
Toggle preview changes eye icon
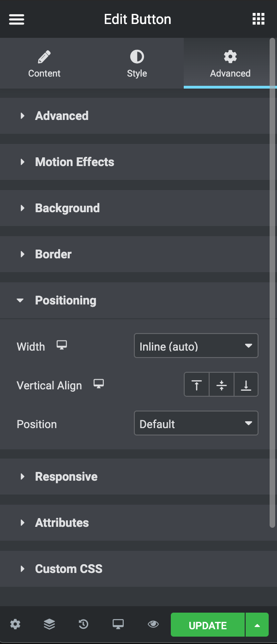pyautogui.click(x=153, y=625)
